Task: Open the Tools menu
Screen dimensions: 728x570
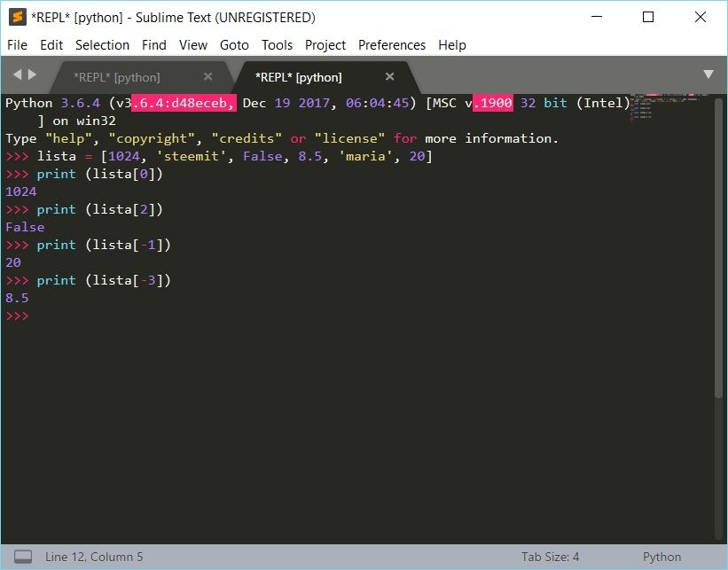Action: point(278,45)
